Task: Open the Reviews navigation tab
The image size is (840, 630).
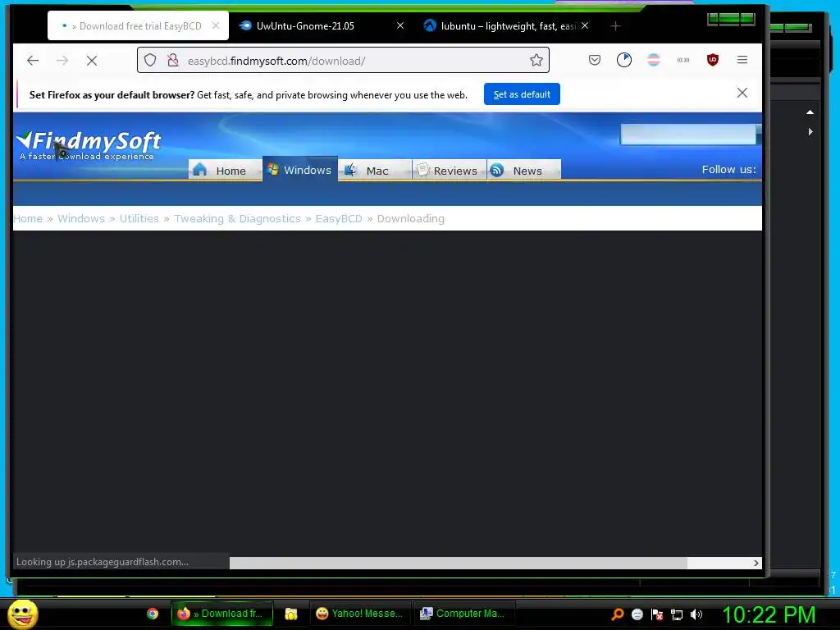Action: [x=449, y=171]
